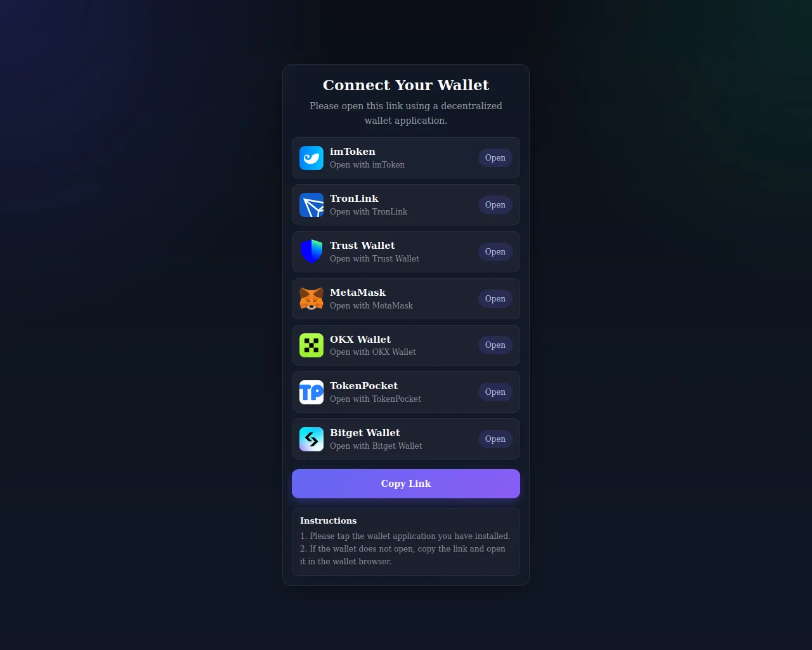Screen dimensions: 812x650
Task: Click the TronLink logo icon
Action: [311, 205]
